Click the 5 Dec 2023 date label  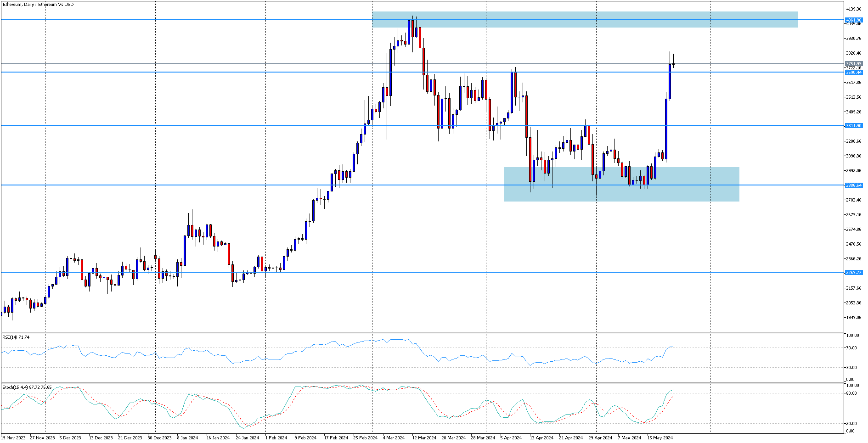70,438
